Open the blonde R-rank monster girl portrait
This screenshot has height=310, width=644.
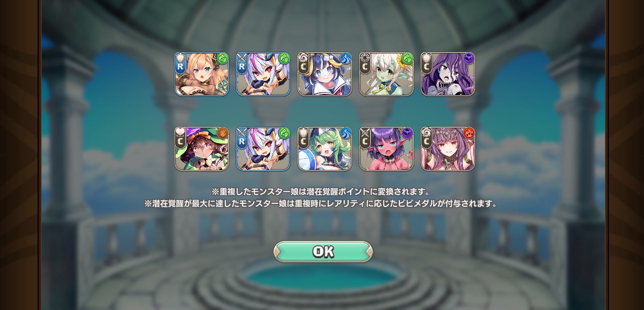(x=201, y=74)
